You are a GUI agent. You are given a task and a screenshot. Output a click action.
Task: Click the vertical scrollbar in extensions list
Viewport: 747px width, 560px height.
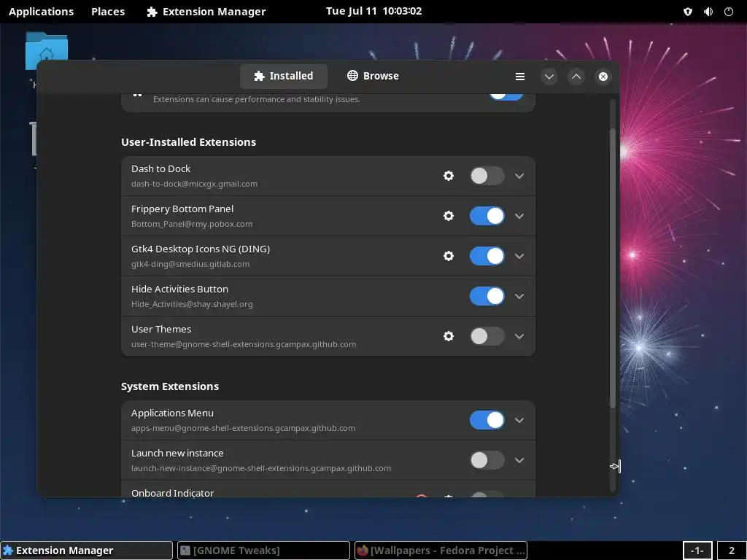613,268
